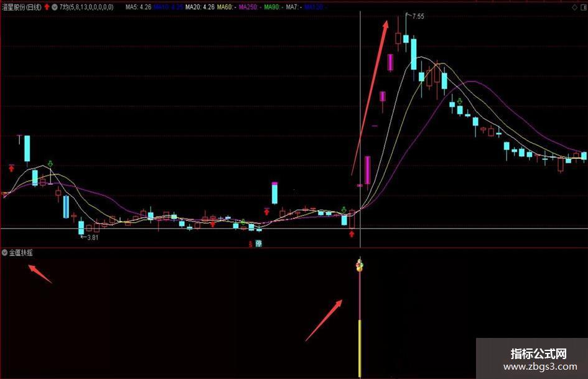The height and width of the screenshot is (379, 588).
Task: Click the 3.81 low price label
Action: (92, 237)
